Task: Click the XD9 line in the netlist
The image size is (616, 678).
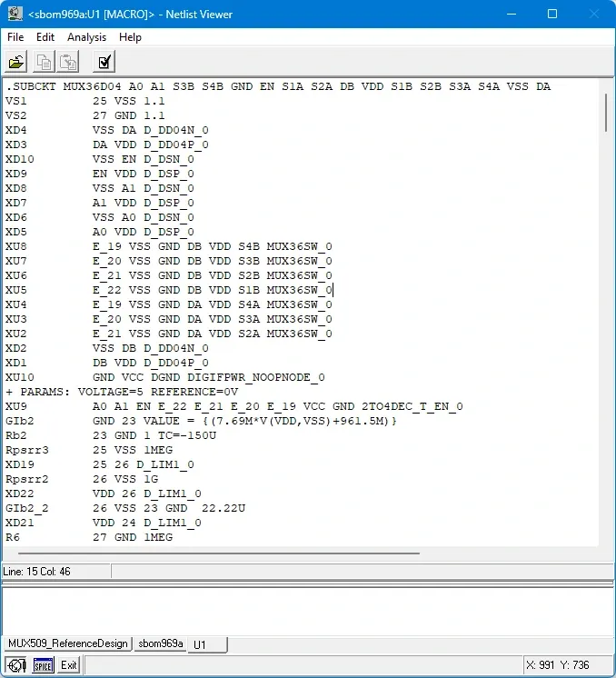Action: 99,174
